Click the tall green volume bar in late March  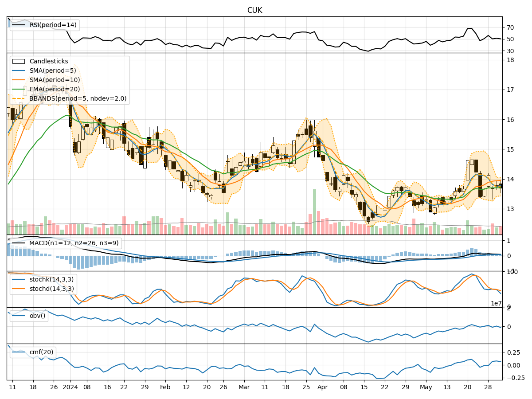coord(315,211)
